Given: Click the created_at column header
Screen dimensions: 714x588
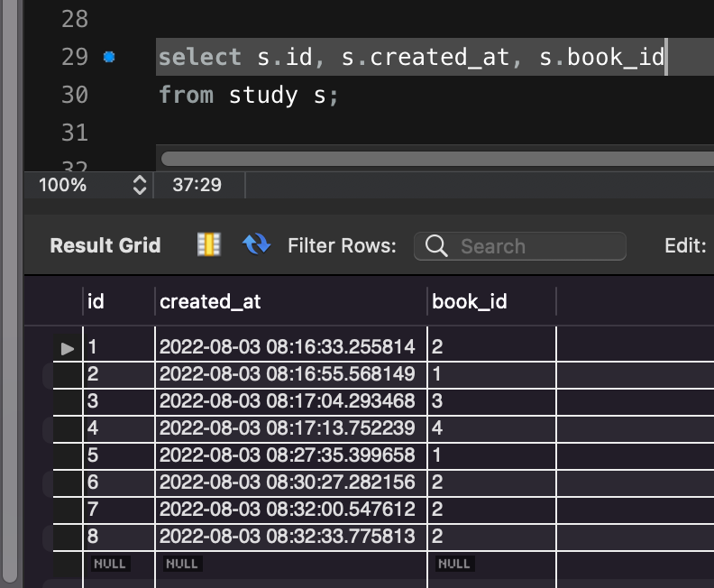Looking at the screenshot, I should (x=291, y=301).
